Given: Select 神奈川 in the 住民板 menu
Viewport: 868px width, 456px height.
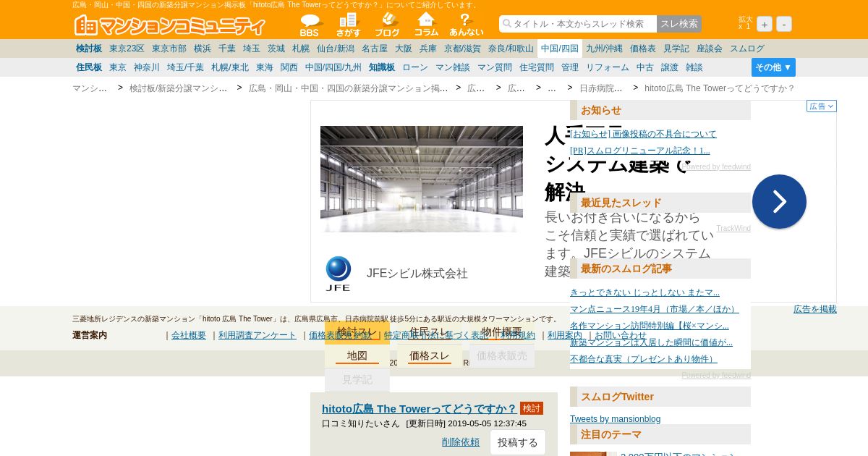Looking at the screenshot, I should 147,67.
